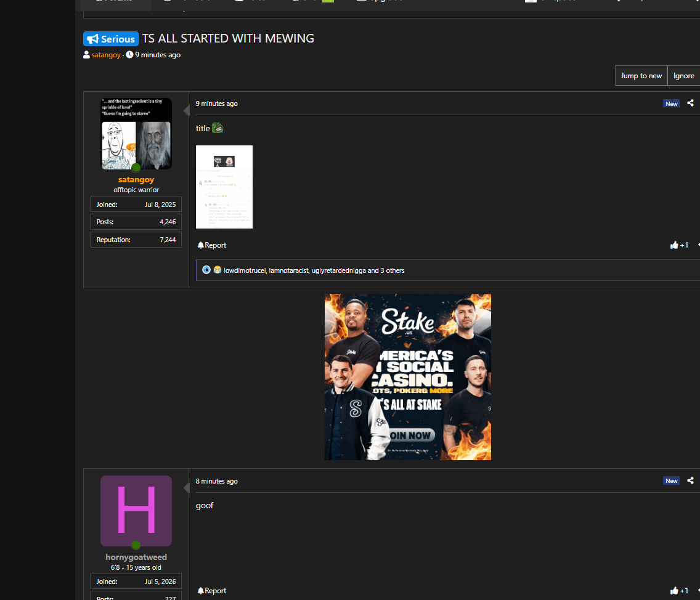
Task: Like hornygoatweed's post with thumbs-up +1
Action: 679,591
